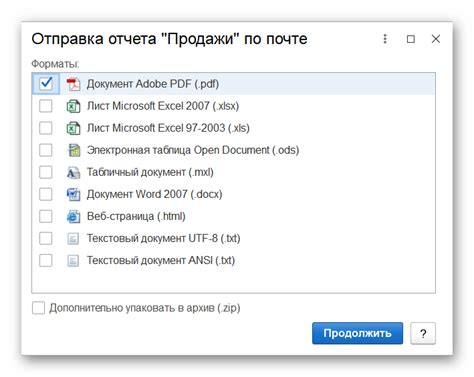Click the 'Дополнительно упаковать в архив (.zip)' label
Screen dimensions: 474x377
[x=145, y=308]
